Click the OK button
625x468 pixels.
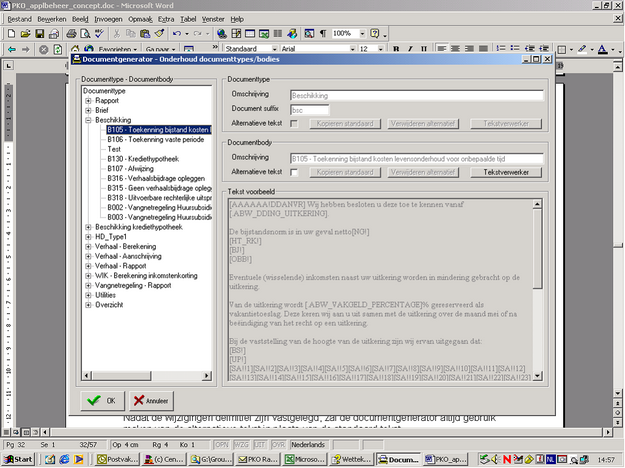102,400
